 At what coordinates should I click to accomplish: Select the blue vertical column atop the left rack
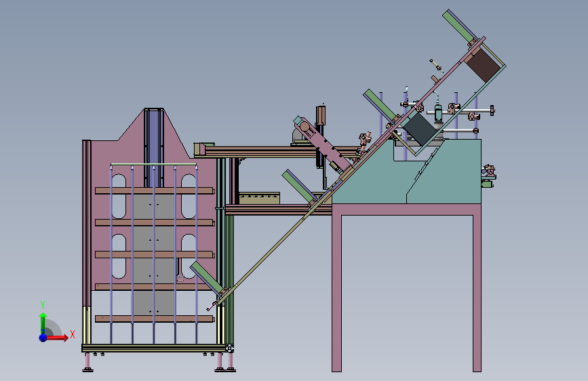[154, 148]
